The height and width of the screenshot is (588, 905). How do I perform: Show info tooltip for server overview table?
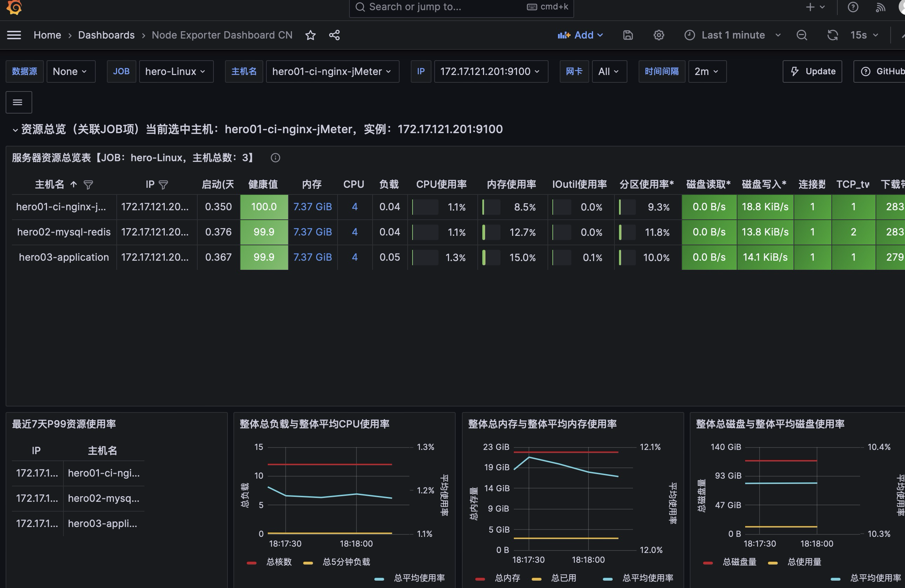tap(275, 158)
